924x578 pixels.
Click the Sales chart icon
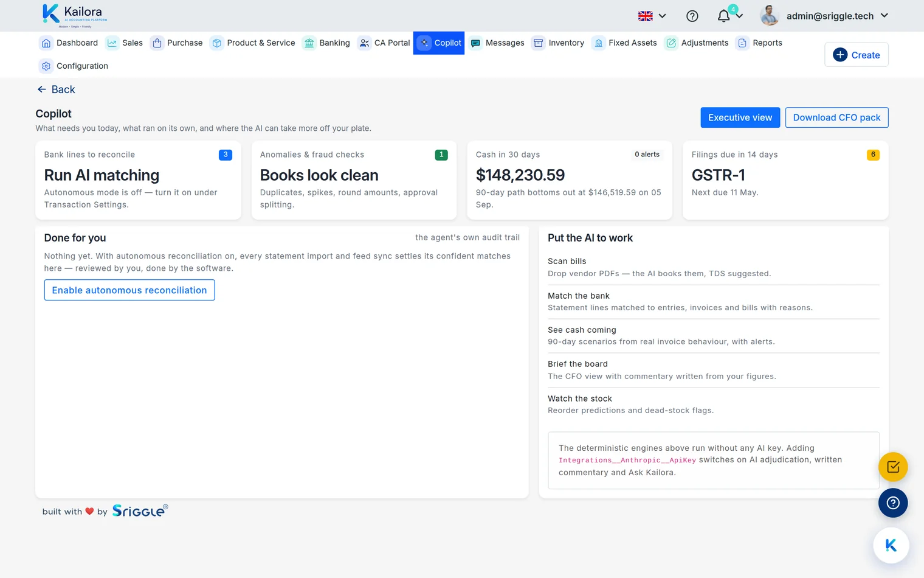tap(112, 43)
